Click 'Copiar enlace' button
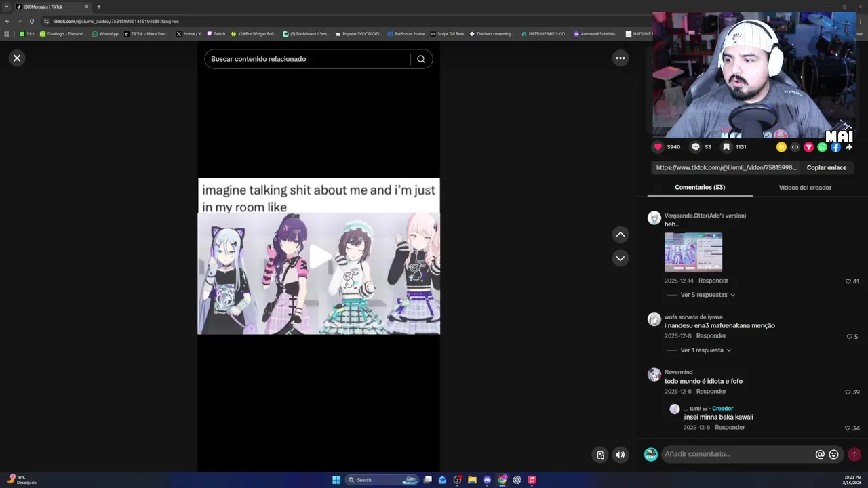The image size is (868, 488). pyautogui.click(x=826, y=167)
